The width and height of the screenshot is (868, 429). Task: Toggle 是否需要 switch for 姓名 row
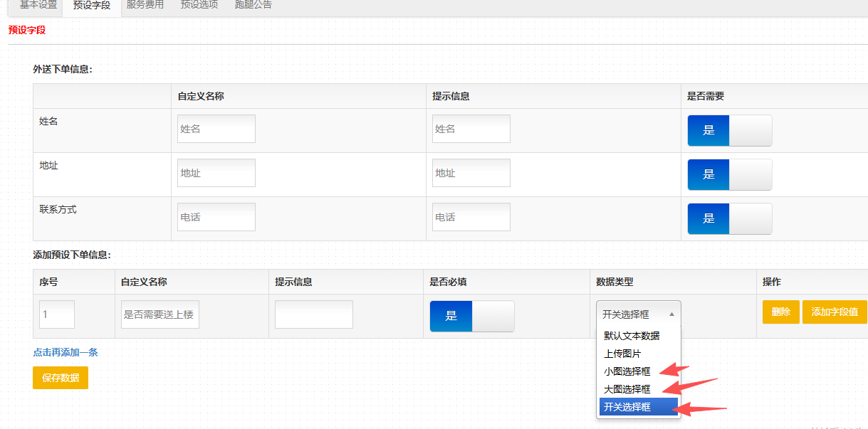coord(729,131)
